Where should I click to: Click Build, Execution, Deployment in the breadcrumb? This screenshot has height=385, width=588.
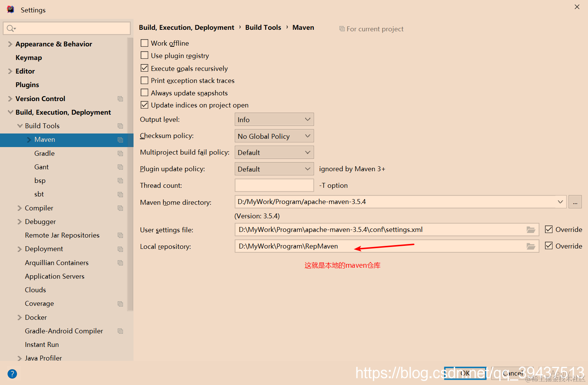[x=186, y=28]
